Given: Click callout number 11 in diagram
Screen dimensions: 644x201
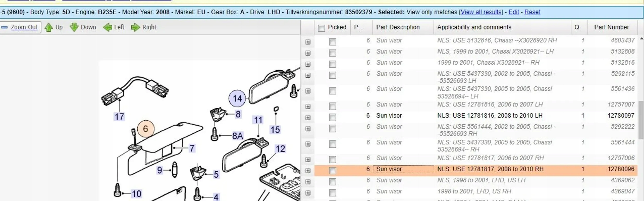Looking at the screenshot, I should pos(258,120).
